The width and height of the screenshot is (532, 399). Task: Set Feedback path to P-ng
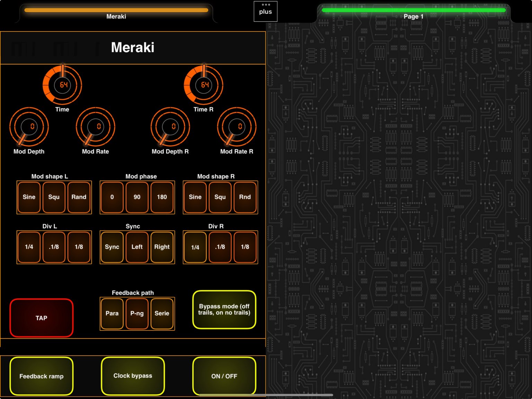pyautogui.click(x=137, y=314)
